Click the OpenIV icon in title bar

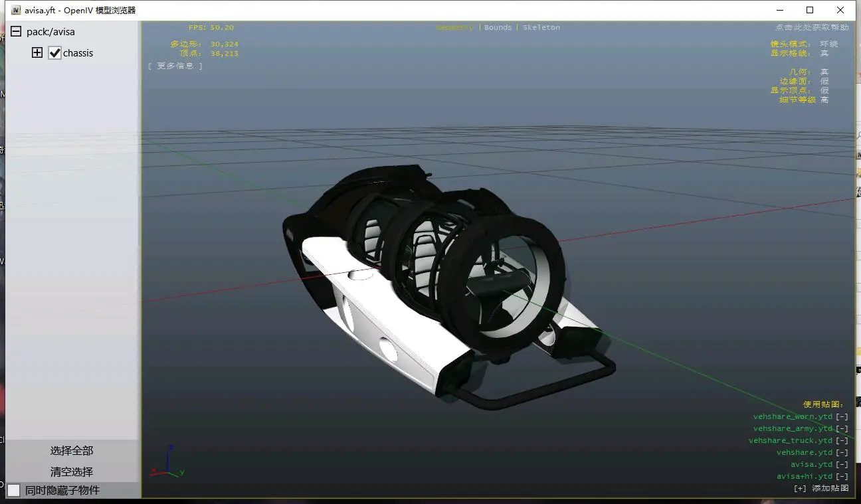(16, 10)
